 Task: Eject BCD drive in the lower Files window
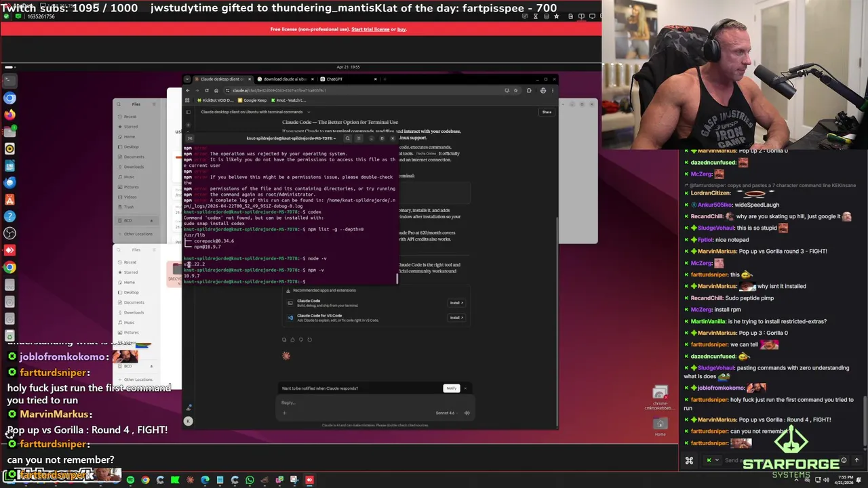pyautogui.click(x=151, y=366)
